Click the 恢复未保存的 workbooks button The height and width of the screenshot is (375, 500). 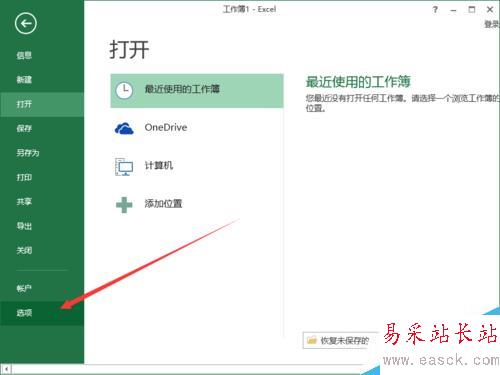pyautogui.click(x=341, y=340)
